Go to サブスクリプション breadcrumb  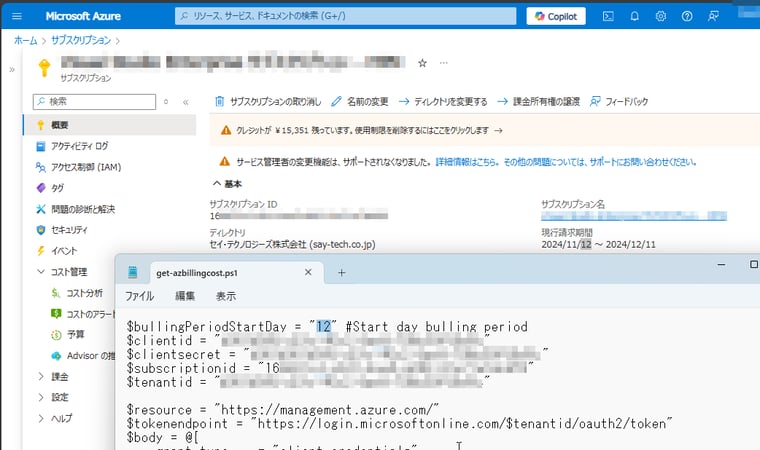(81, 40)
